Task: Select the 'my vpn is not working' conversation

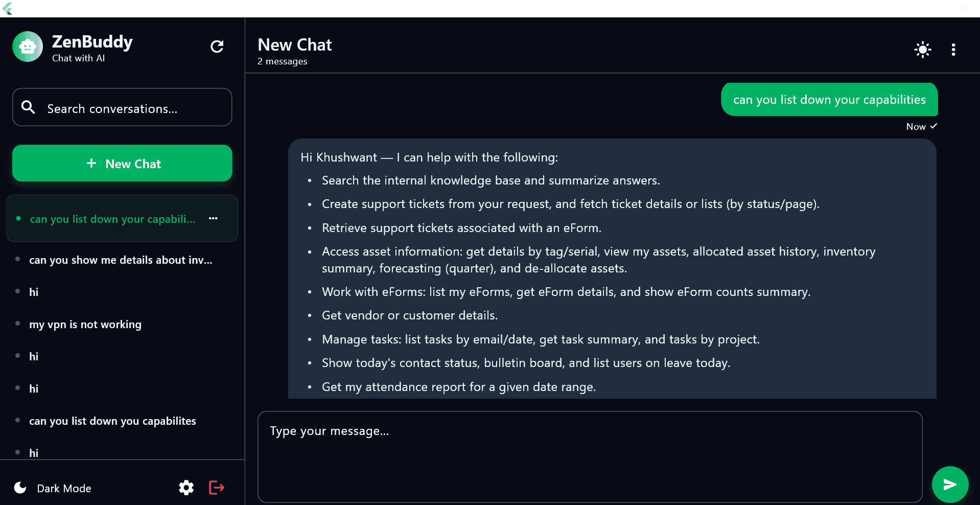Action: pos(85,324)
